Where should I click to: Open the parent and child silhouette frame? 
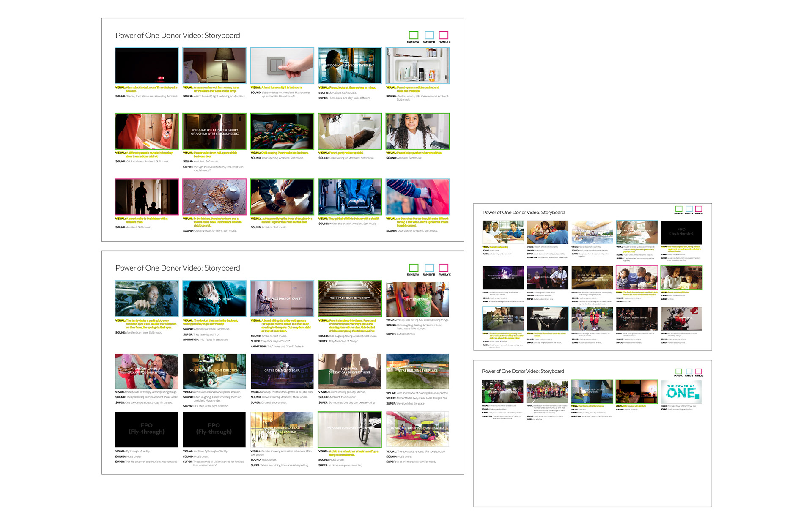[x=147, y=197]
